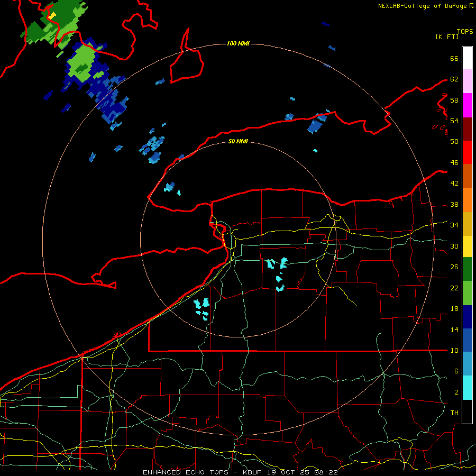Select the 46 legend value
This screenshot has height=476, width=476.
pyautogui.click(x=454, y=163)
